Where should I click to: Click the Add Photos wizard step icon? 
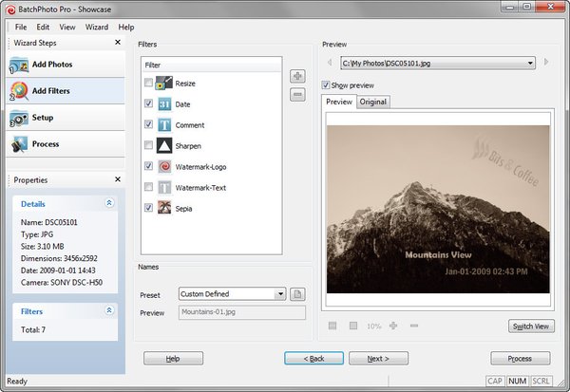[17, 65]
